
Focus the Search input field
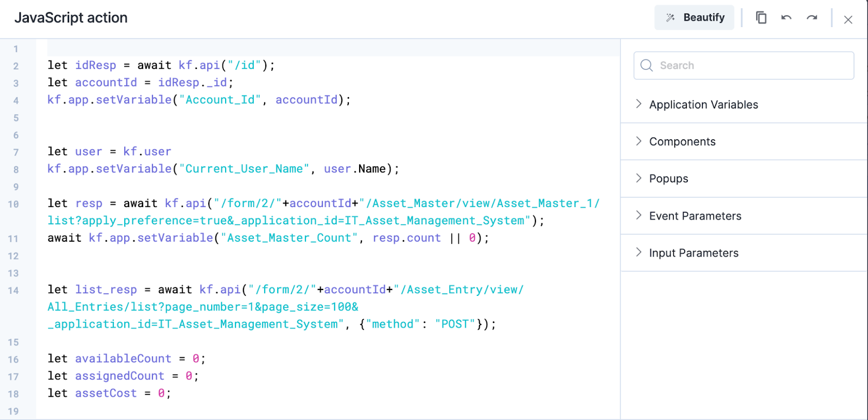click(744, 66)
